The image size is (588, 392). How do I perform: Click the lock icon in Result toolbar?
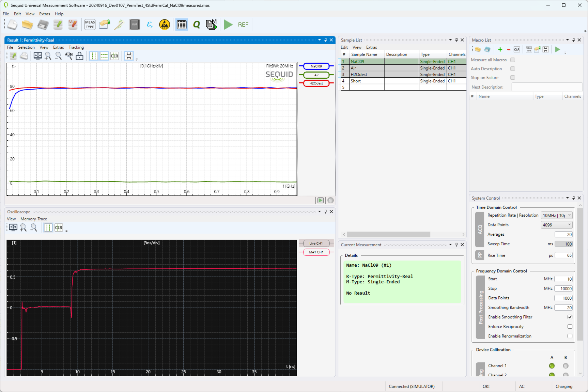click(79, 56)
